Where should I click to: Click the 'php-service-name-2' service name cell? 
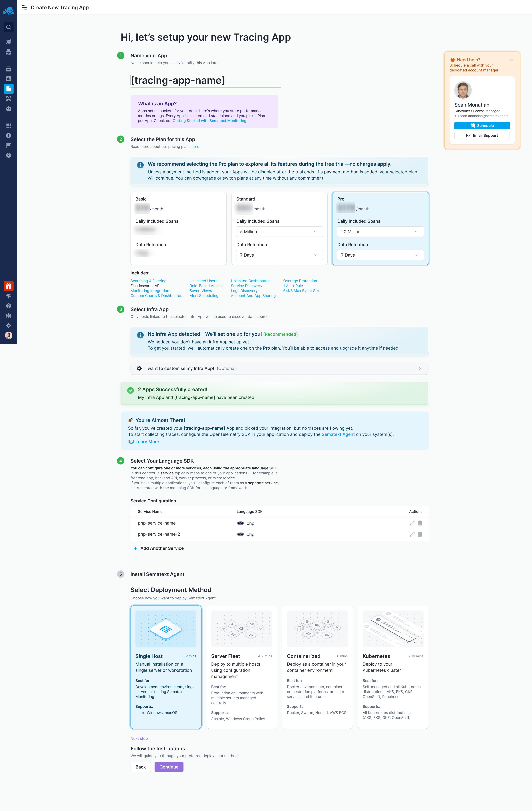[x=159, y=534]
